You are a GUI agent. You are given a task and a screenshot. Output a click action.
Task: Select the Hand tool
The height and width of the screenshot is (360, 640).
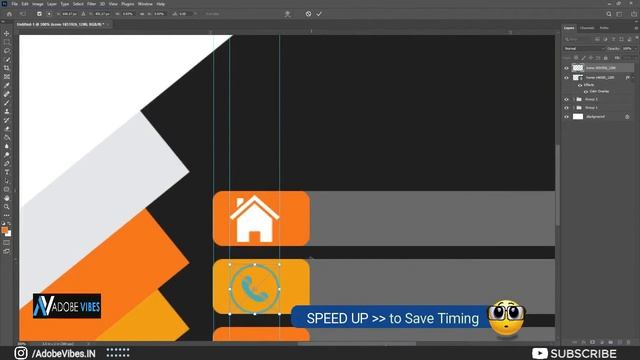tap(7, 198)
